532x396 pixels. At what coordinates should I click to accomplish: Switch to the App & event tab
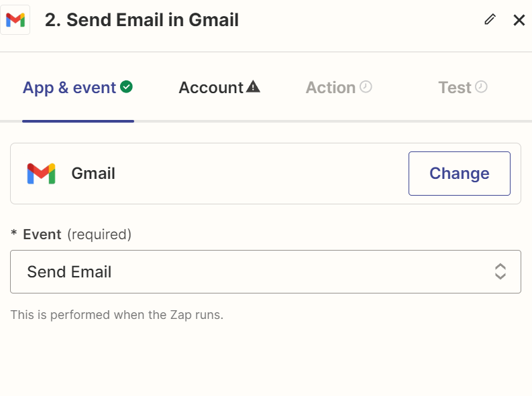[69, 88]
